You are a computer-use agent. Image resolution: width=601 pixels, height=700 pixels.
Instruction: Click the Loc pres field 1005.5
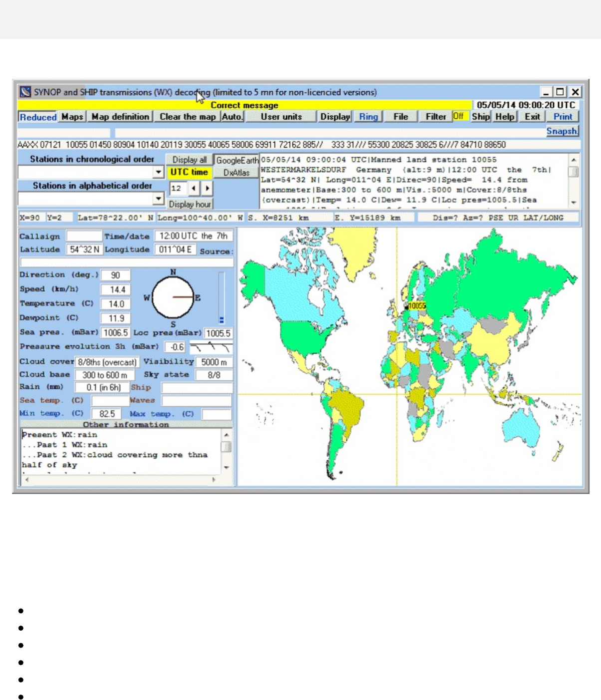(x=218, y=333)
